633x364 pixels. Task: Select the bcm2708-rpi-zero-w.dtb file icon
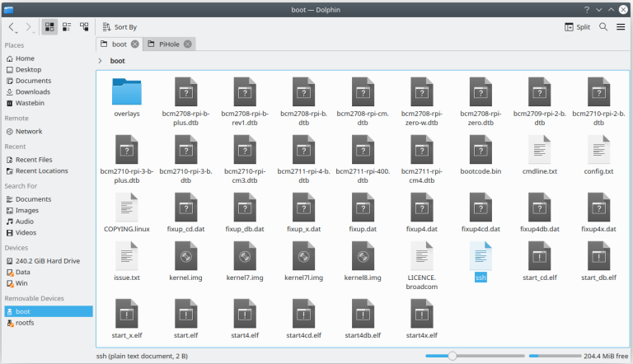[x=421, y=92]
